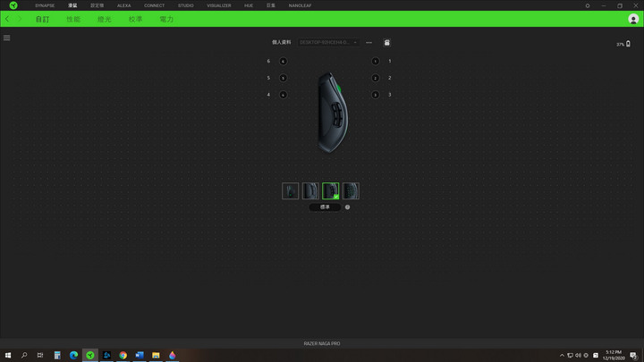This screenshot has height=362, width=644.
Task: Switch to the 燈光 sub-tab
Action: 105,19
